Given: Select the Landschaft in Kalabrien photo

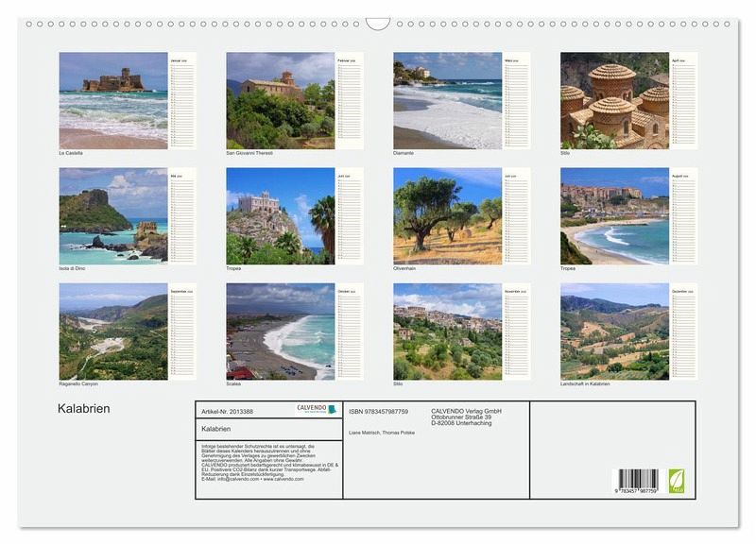Looking at the screenshot, I should click(615, 332).
